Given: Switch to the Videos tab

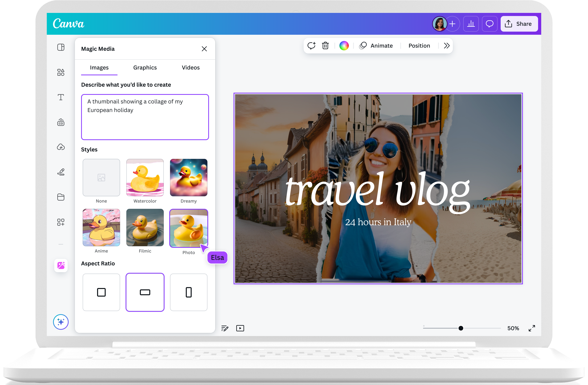Looking at the screenshot, I should 190,68.
